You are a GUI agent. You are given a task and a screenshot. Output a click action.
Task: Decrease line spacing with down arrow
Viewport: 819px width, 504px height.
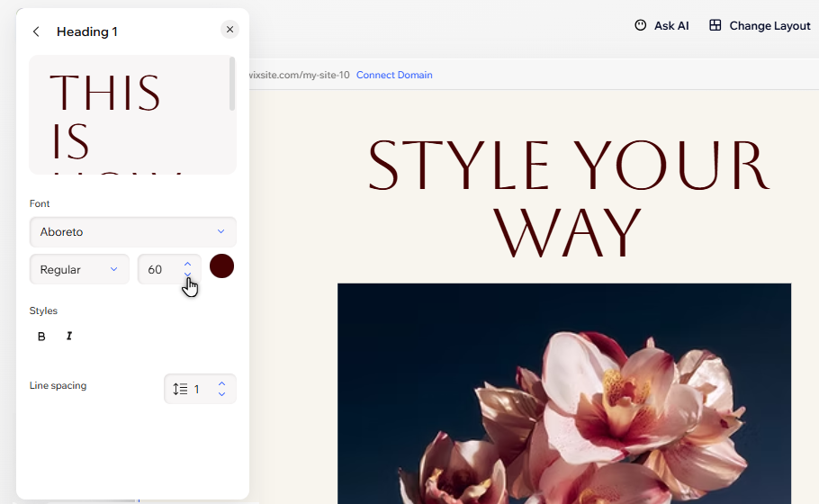(222, 394)
